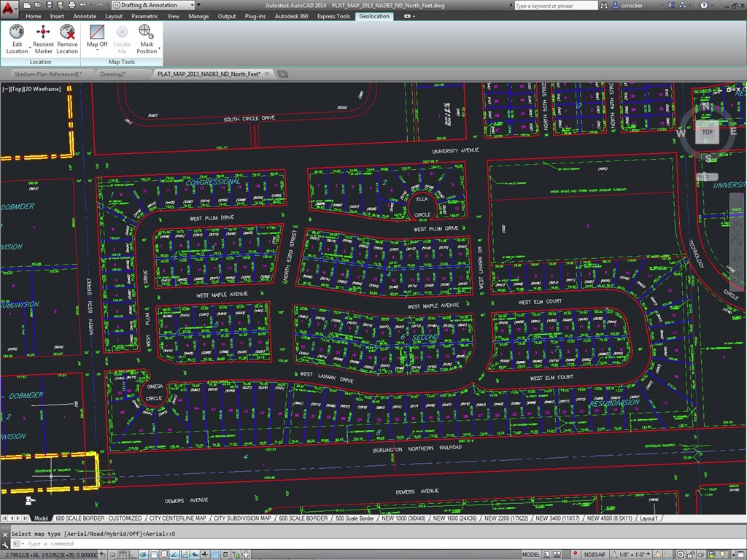747x560 pixels.
Task: Open the Express Tools ribbon tab
Action: 333,16
